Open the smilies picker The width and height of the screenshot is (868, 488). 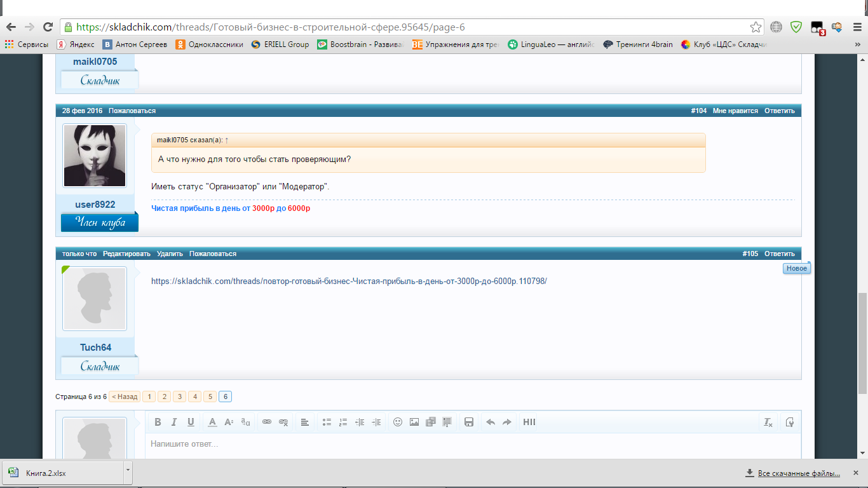[x=398, y=422]
